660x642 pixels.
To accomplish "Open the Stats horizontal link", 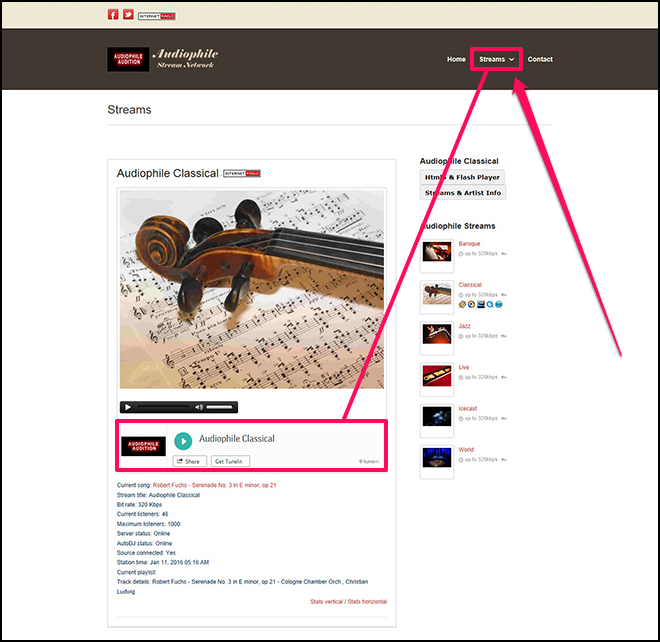I will [x=367, y=602].
